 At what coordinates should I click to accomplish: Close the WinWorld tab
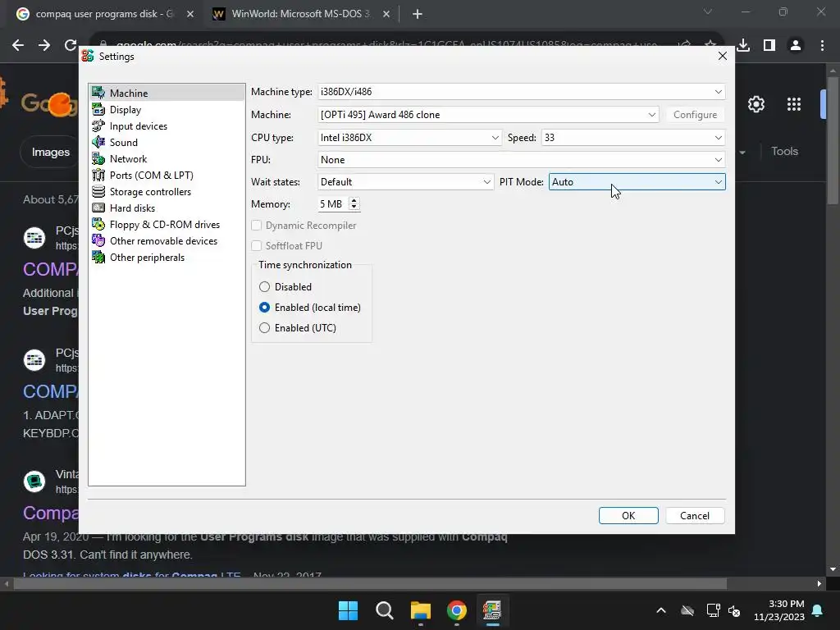coord(386,14)
